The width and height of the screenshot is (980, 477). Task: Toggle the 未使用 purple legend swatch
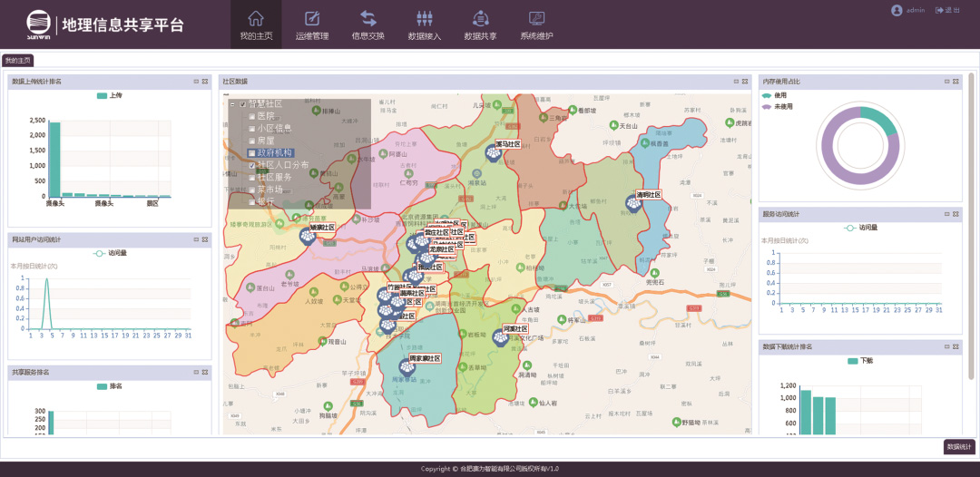pyautogui.click(x=767, y=106)
